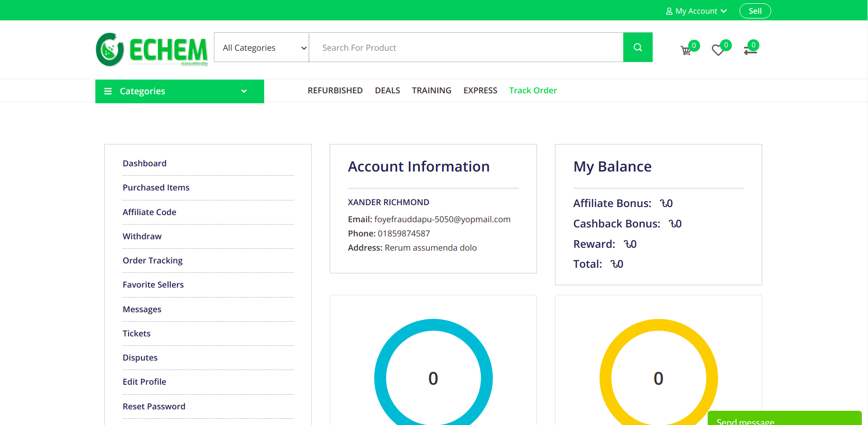Open the compare arrows icon
The width and height of the screenshot is (868, 425).
click(750, 50)
